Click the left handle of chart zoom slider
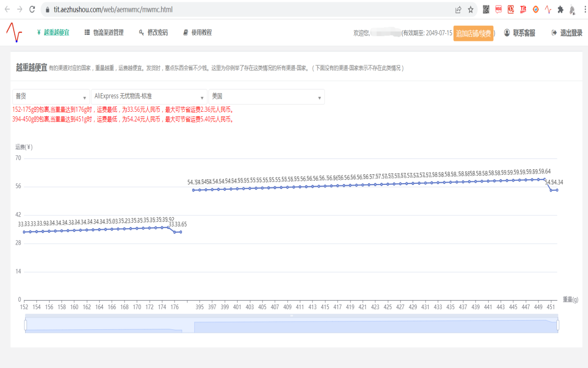The width and height of the screenshot is (588, 368). coord(25,325)
